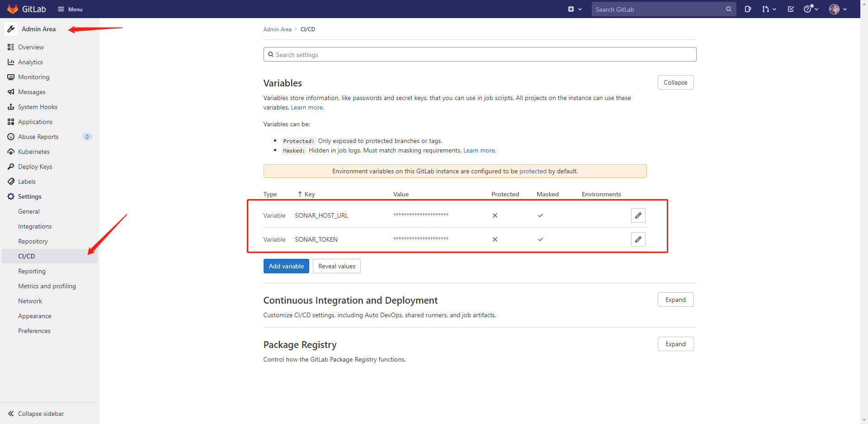This screenshot has width=868, height=424.
Task: Reveal the hidden variable values
Action: tap(336, 266)
